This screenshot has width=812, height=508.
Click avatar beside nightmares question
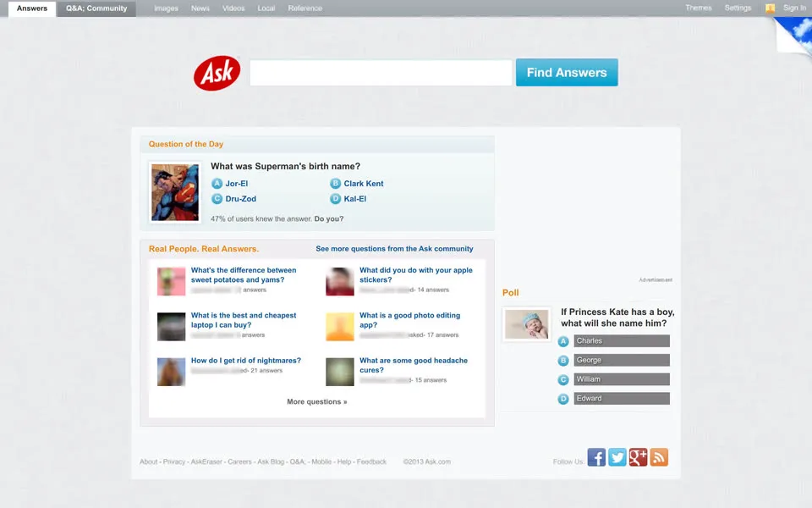pos(172,372)
